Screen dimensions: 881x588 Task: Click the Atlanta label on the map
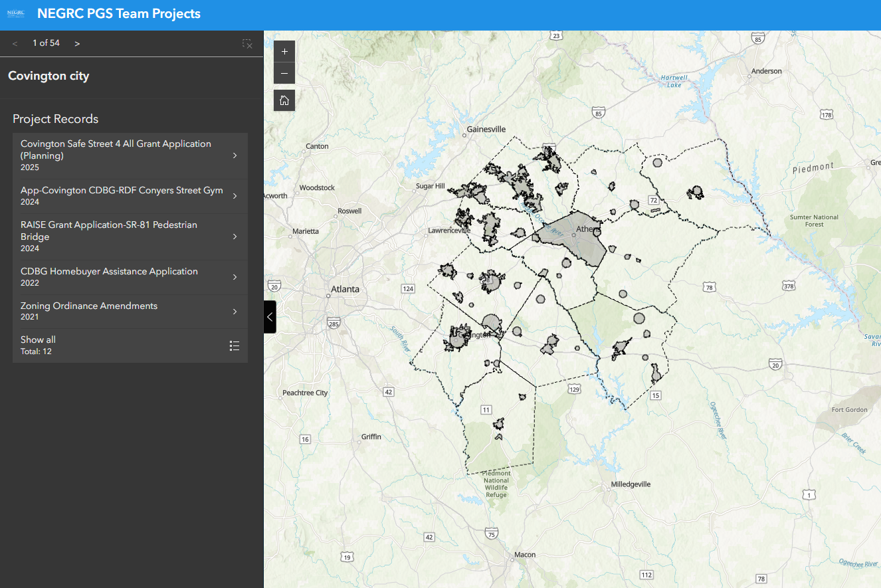pyautogui.click(x=345, y=289)
